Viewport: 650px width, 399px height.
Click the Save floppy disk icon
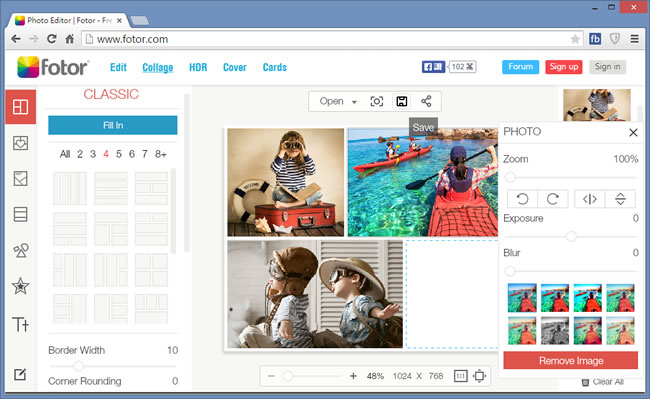(x=402, y=101)
